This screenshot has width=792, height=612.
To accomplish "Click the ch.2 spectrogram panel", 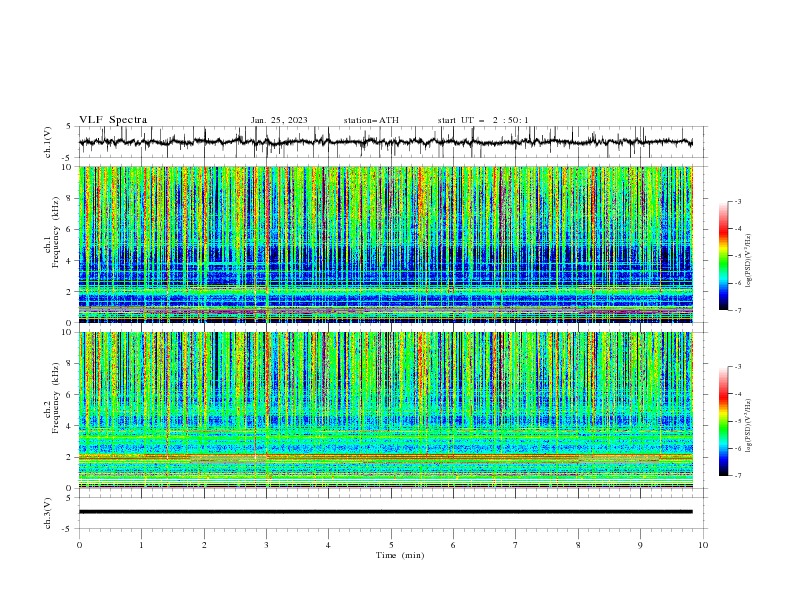I will (x=385, y=410).
